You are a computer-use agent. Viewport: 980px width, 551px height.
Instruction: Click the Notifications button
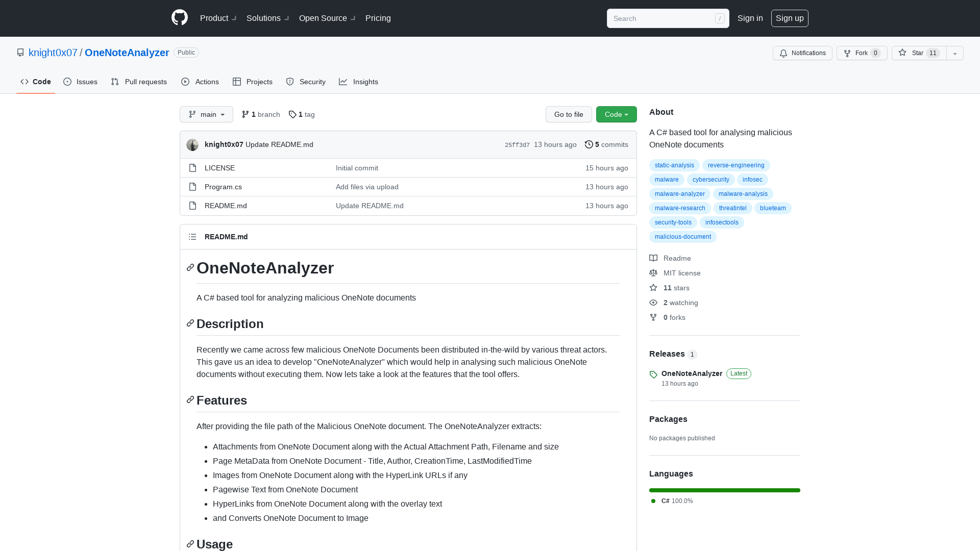[802, 53]
